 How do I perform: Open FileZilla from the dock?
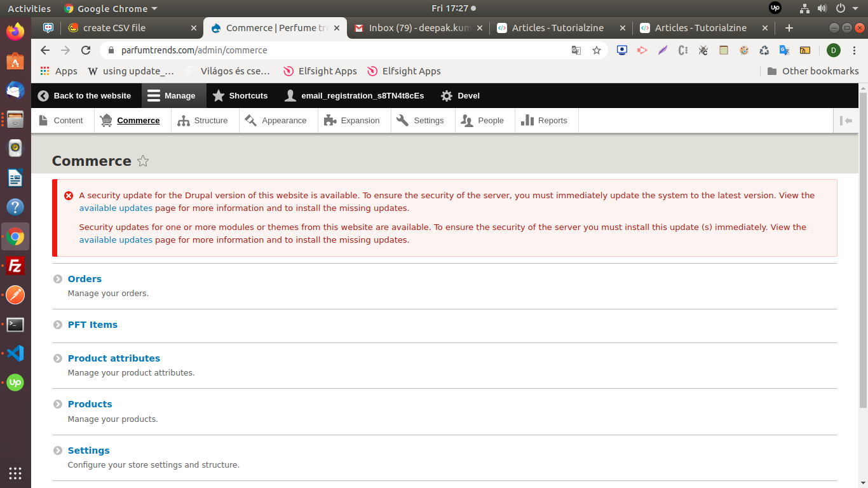tap(15, 266)
